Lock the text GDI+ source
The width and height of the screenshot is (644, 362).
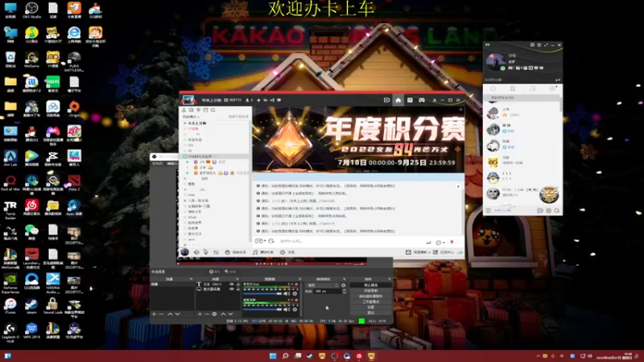click(x=237, y=284)
